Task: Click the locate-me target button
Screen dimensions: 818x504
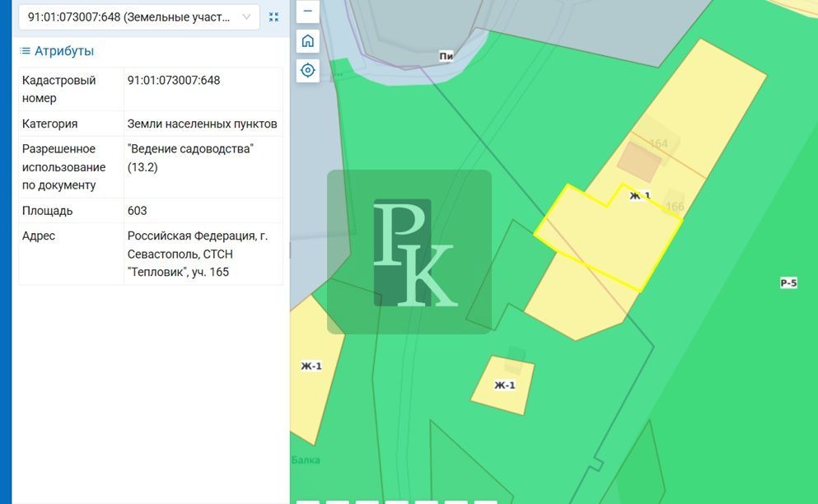Action: pos(307,70)
